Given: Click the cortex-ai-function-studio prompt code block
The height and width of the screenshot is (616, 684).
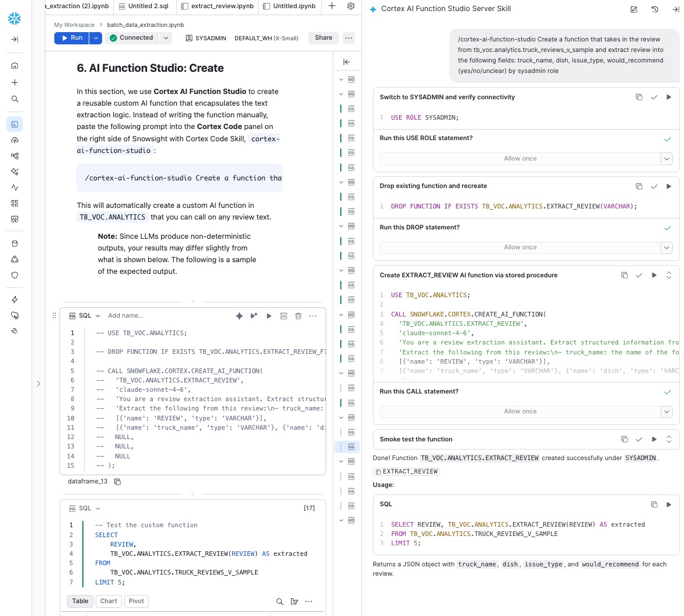Looking at the screenshot, I should [x=179, y=178].
